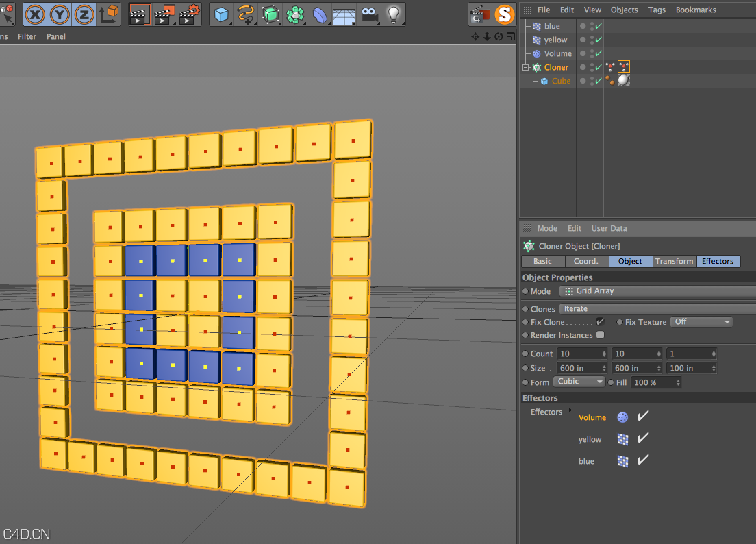This screenshot has width=756, height=544.
Task: Open the viewport Panel menu
Action: click(56, 36)
